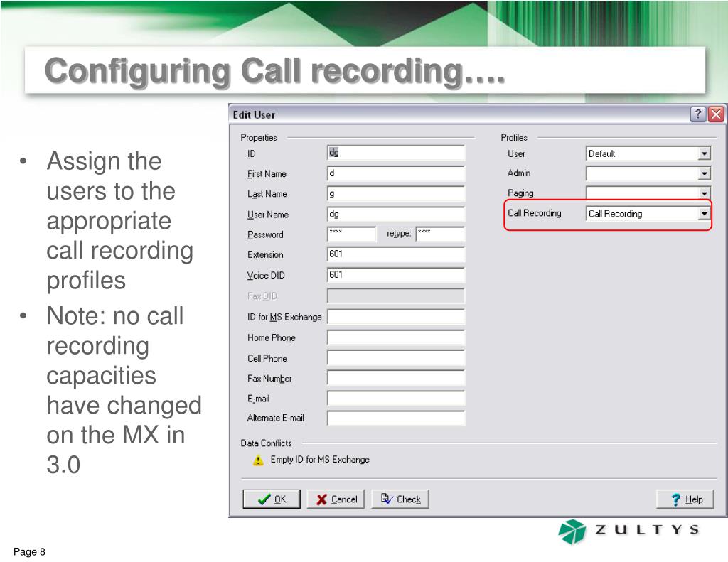Click the question mark title bar icon
This screenshot has width=728, height=562.
[x=698, y=114]
